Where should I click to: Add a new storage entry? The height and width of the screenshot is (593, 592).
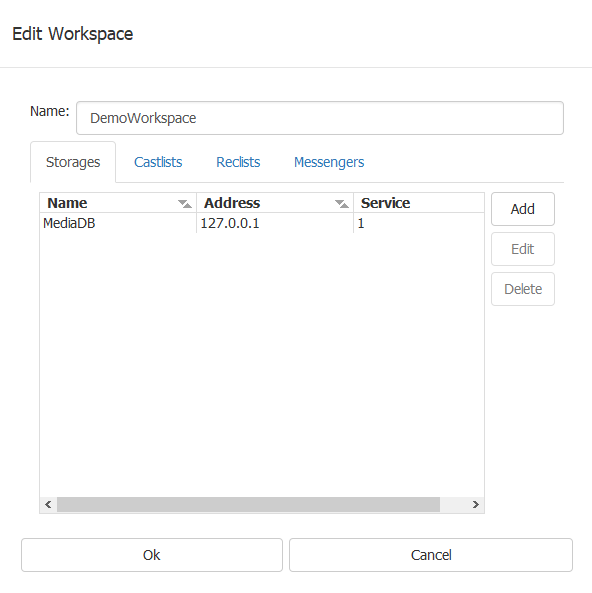[x=523, y=209]
